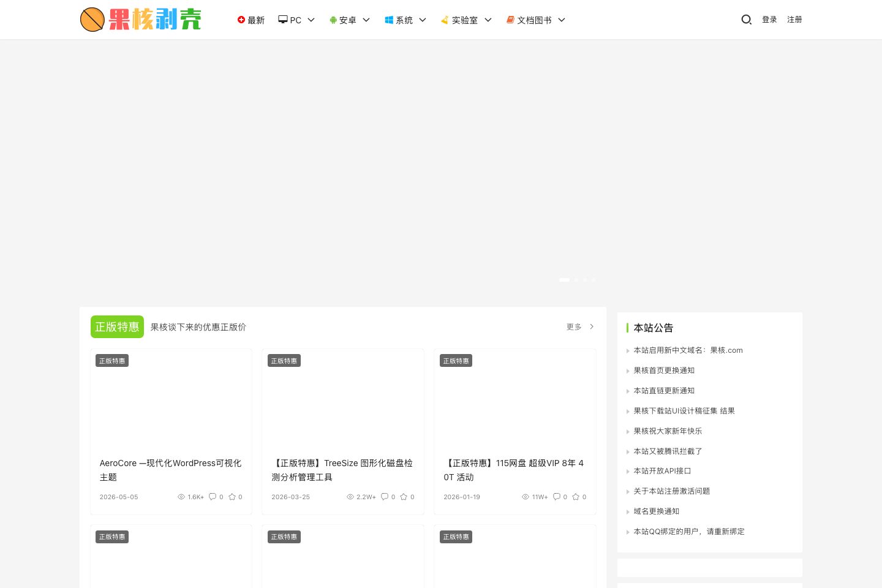Click the broom icon beside 实验室

(445, 20)
